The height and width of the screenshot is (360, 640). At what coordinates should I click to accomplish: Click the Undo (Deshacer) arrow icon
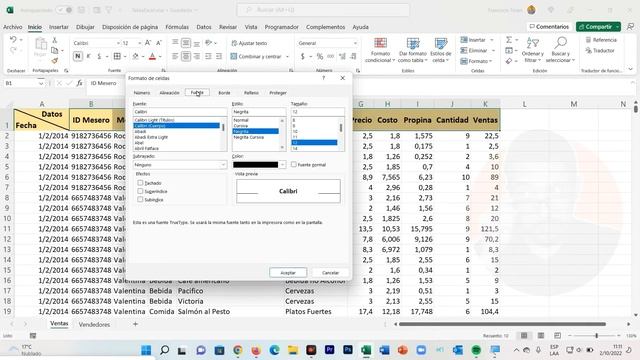pyautogui.click(x=13, y=40)
